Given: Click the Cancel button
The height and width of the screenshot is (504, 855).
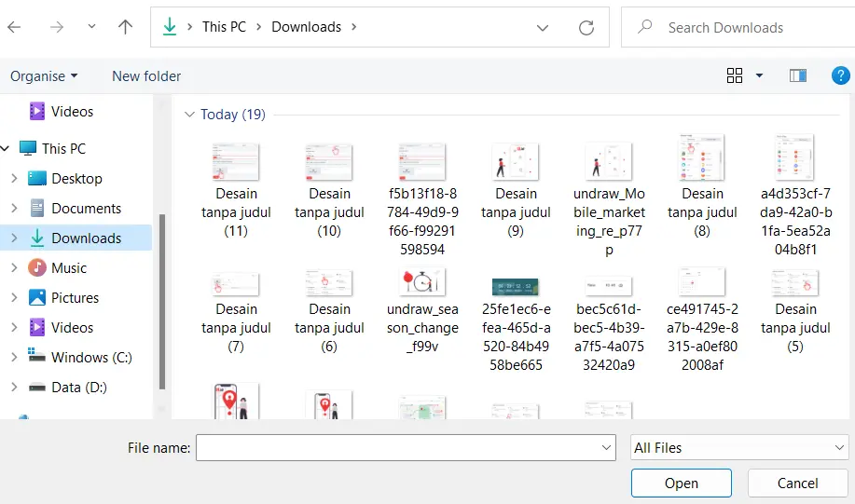Looking at the screenshot, I should tap(797, 483).
